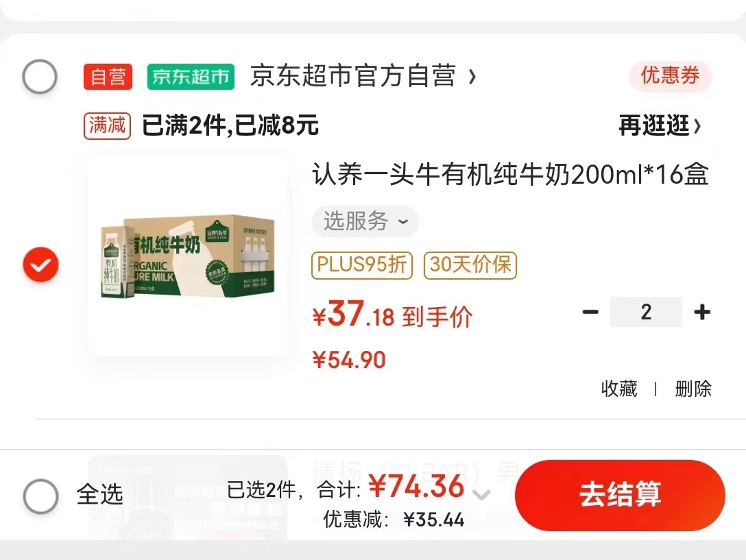This screenshot has width=746, height=560.
Task: Decrease milk quantity with minus icon
Action: click(x=590, y=312)
